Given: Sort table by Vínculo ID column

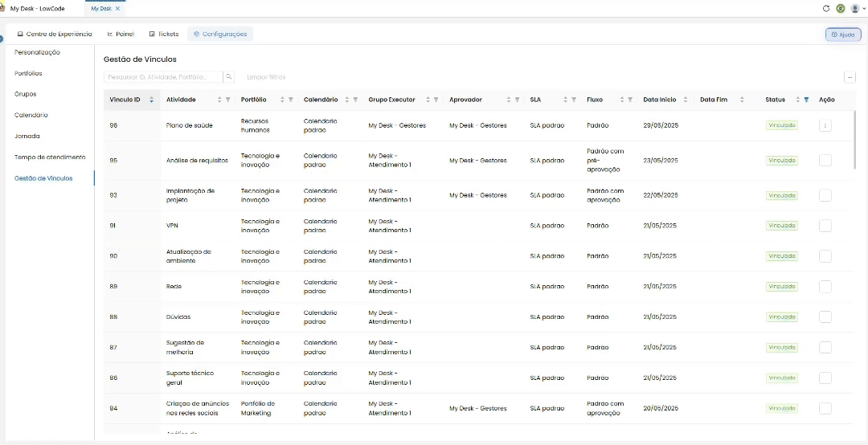Looking at the screenshot, I should pos(152,100).
